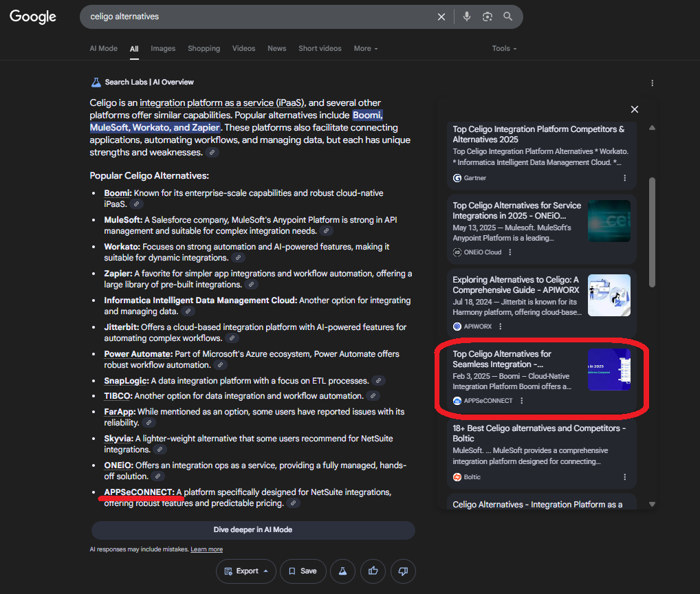Open the Power Automate link in the list
Image resolution: width=700 pixels, height=594 pixels.
pos(138,354)
